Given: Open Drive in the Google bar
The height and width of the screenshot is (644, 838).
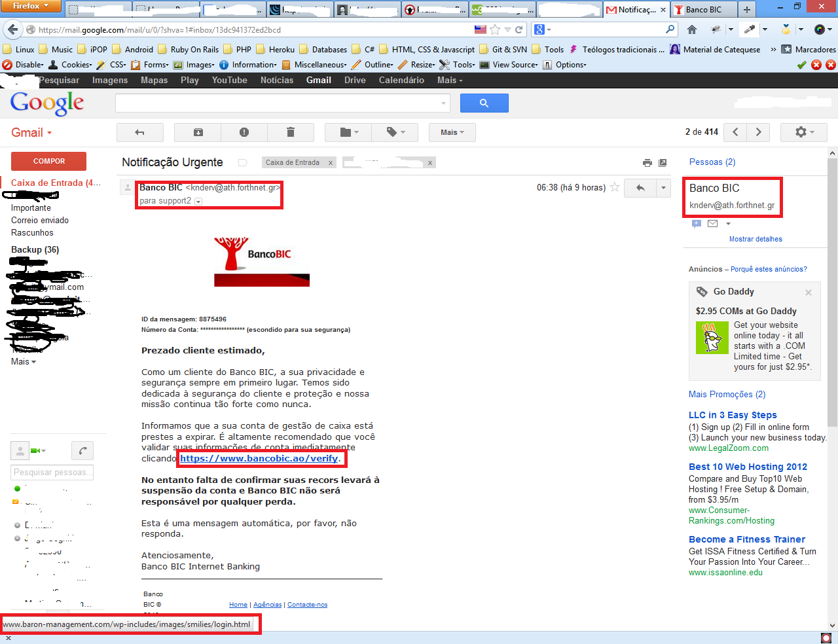Looking at the screenshot, I should point(355,80).
